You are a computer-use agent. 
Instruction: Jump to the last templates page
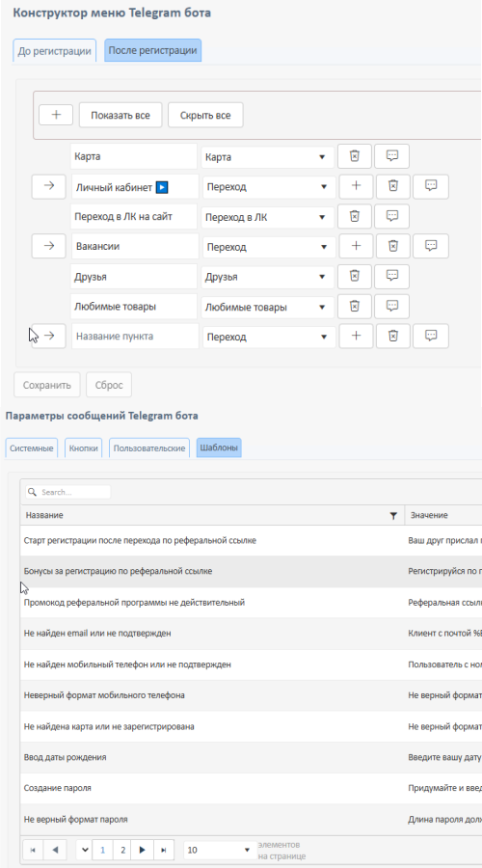pyautogui.click(x=163, y=850)
